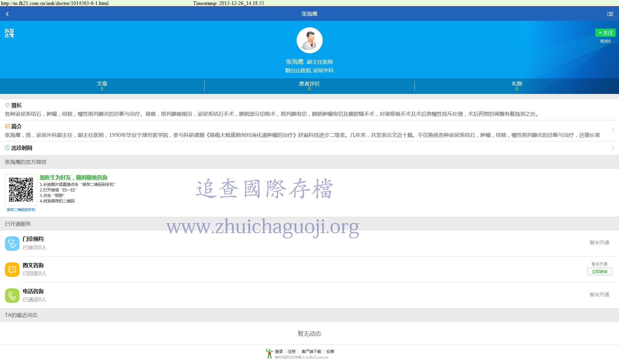Switch to the 文章 tab
Screen dimensions: 619x364
coord(102,86)
